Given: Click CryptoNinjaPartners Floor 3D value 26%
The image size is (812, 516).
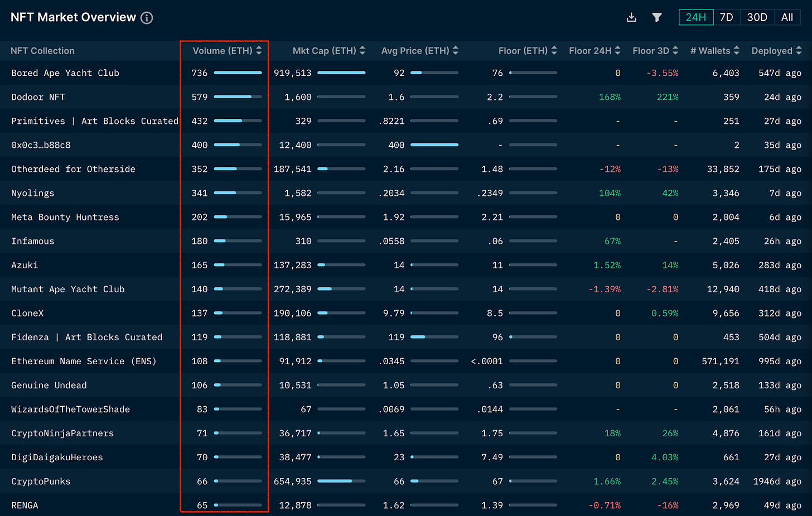Looking at the screenshot, I should click(670, 433).
